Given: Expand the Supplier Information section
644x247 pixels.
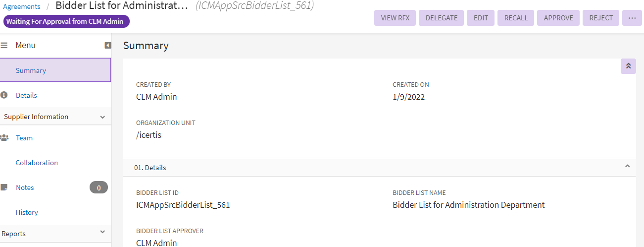Looking at the screenshot, I should 102,117.
